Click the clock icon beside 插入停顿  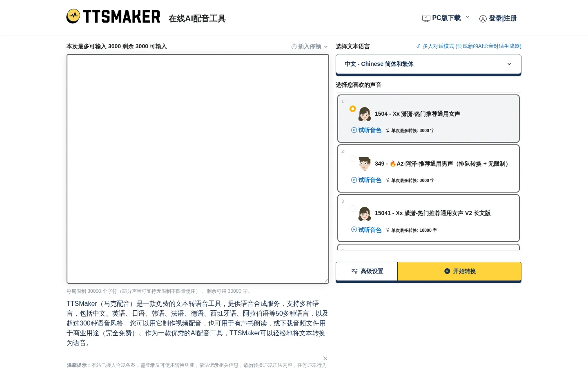tap(294, 47)
